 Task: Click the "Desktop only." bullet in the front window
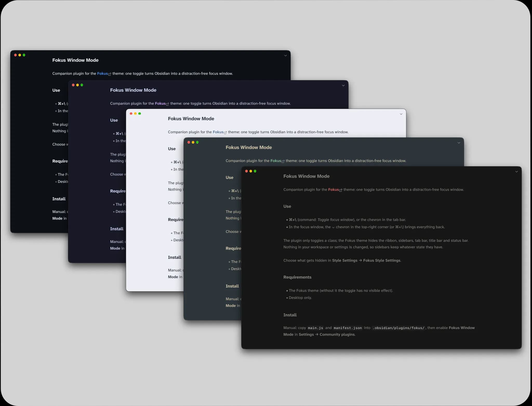coord(300,298)
